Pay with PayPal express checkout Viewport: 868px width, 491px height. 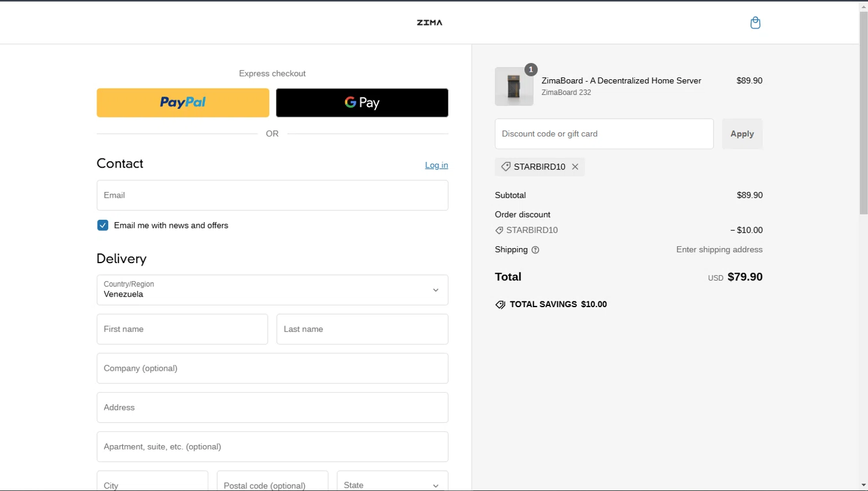click(x=183, y=103)
